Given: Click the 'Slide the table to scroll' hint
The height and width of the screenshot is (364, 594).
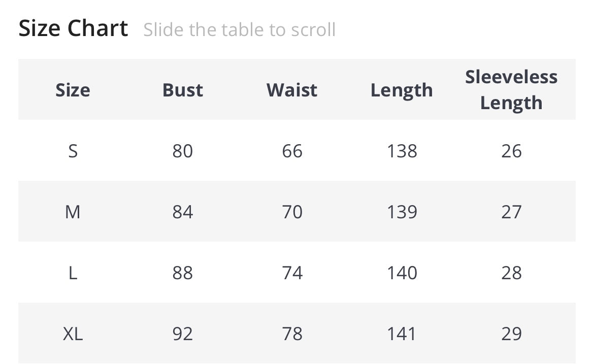Looking at the screenshot, I should (239, 30).
